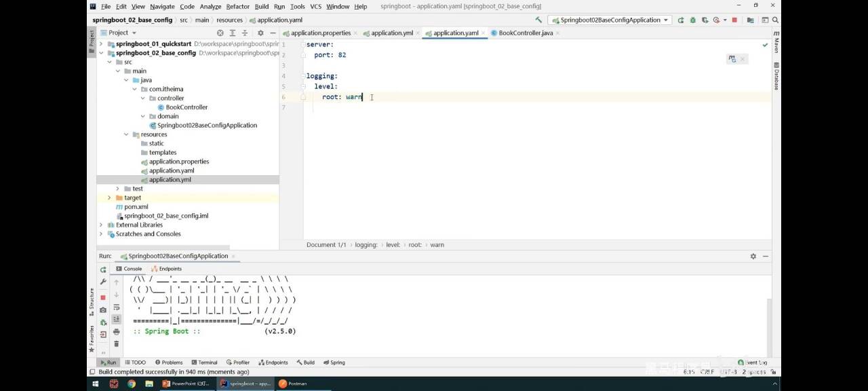
Task: Collapse the springboot_02_base_config module
Action: (101, 53)
